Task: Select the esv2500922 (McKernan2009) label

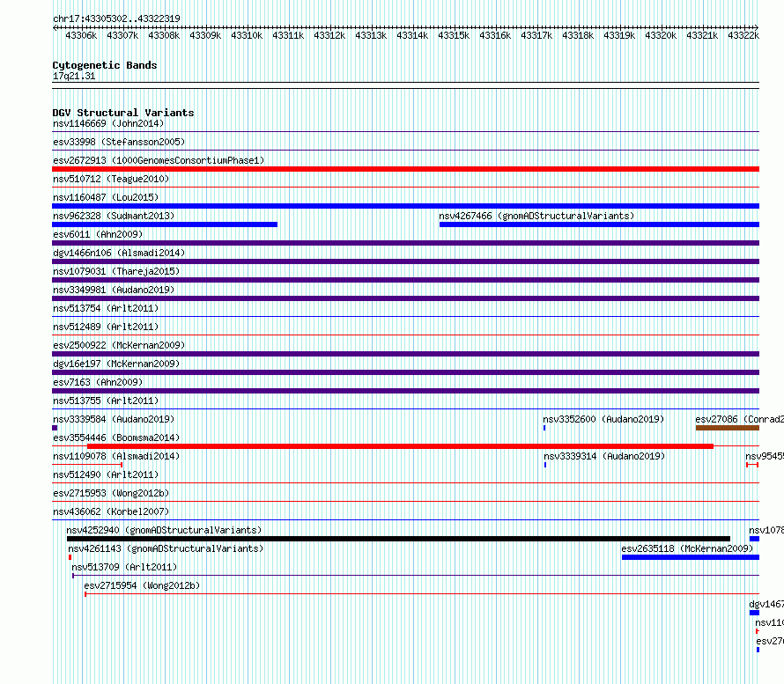Action: tap(119, 345)
